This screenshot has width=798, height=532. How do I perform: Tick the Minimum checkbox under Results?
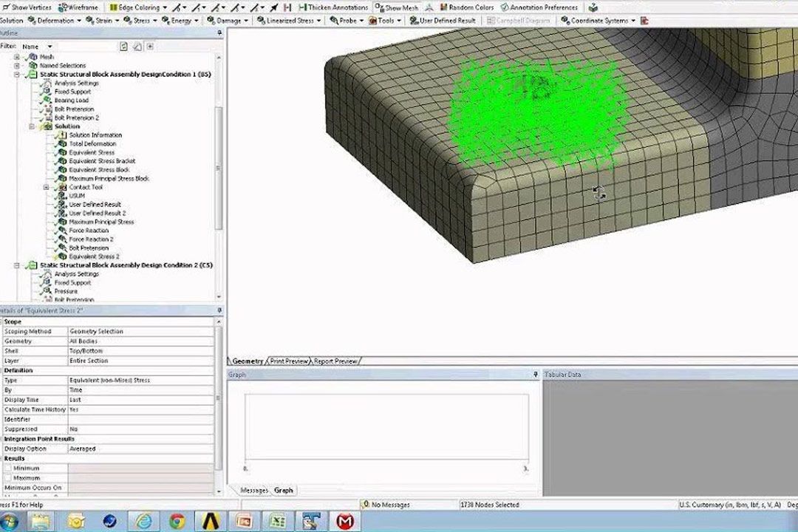(x=8, y=468)
